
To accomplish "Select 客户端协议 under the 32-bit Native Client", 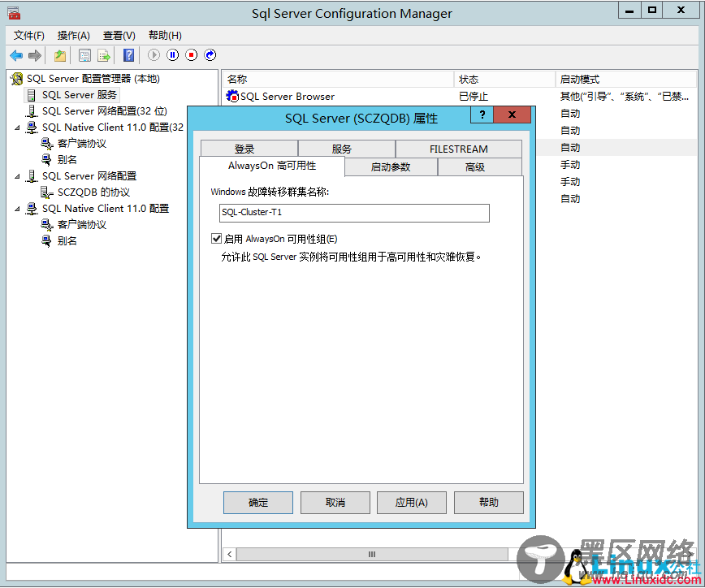I will coord(82,144).
